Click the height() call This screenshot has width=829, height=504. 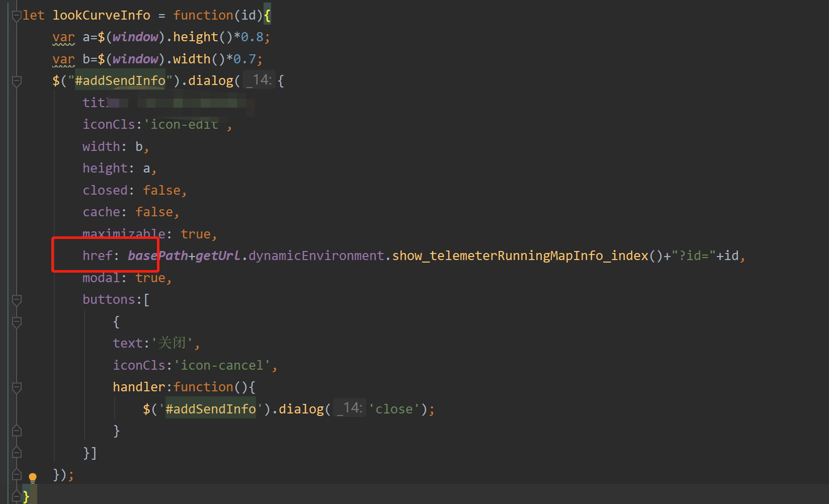[x=203, y=37]
